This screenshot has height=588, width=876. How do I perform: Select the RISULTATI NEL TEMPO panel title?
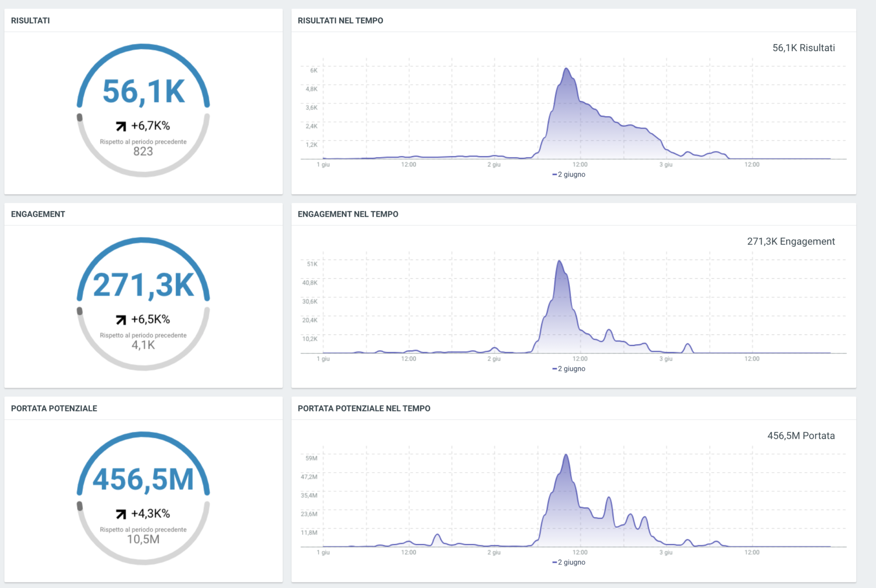[340, 21]
